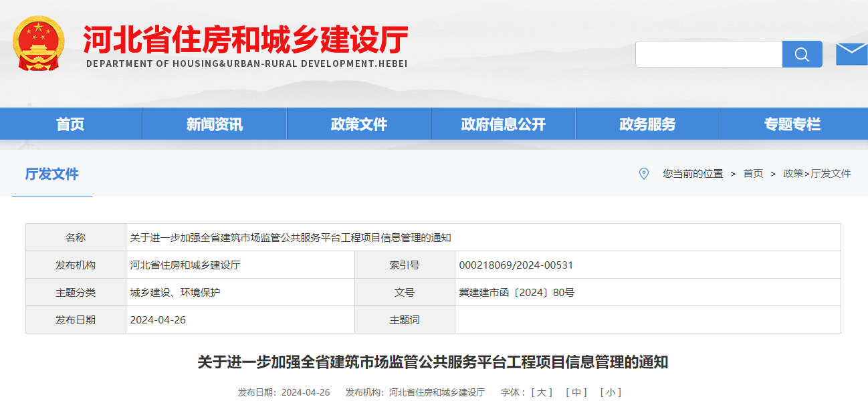Open the 新闻资讯 navigation tab
Viewport: 868px width, 411px height.
(215, 124)
